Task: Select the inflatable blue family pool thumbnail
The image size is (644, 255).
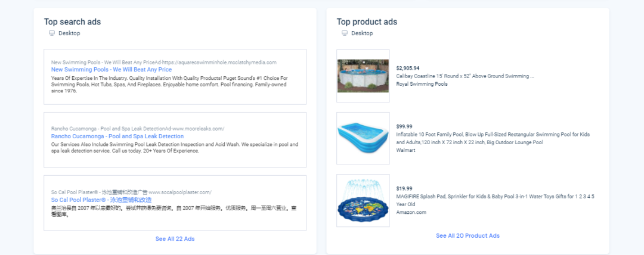Action: point(363,138)
